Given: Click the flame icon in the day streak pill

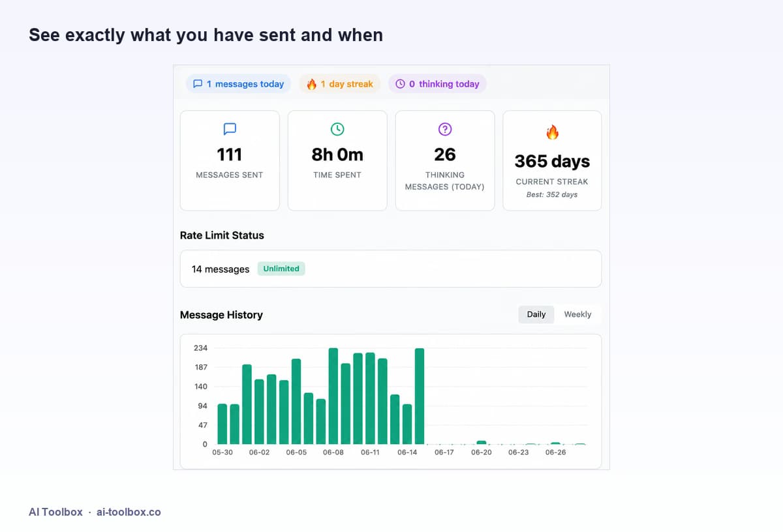Looking at the screenshot, I should tap(311, 84).
